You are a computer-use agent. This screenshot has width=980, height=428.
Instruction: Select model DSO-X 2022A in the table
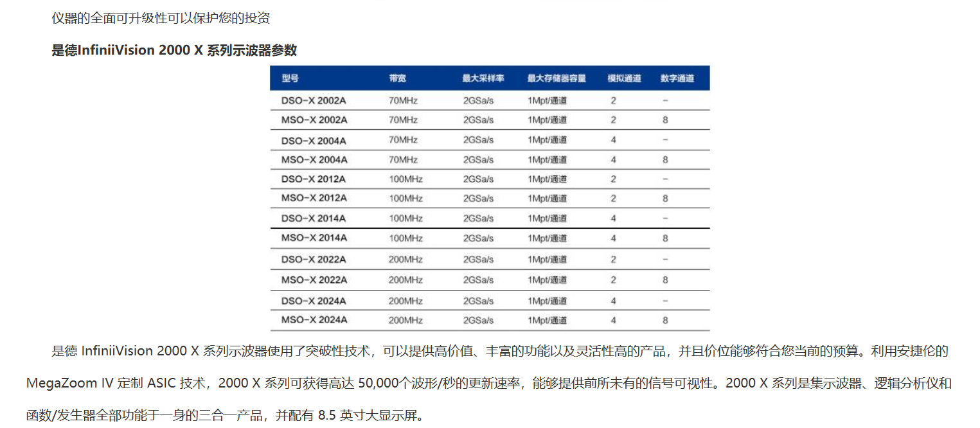[x=314, y=260]
